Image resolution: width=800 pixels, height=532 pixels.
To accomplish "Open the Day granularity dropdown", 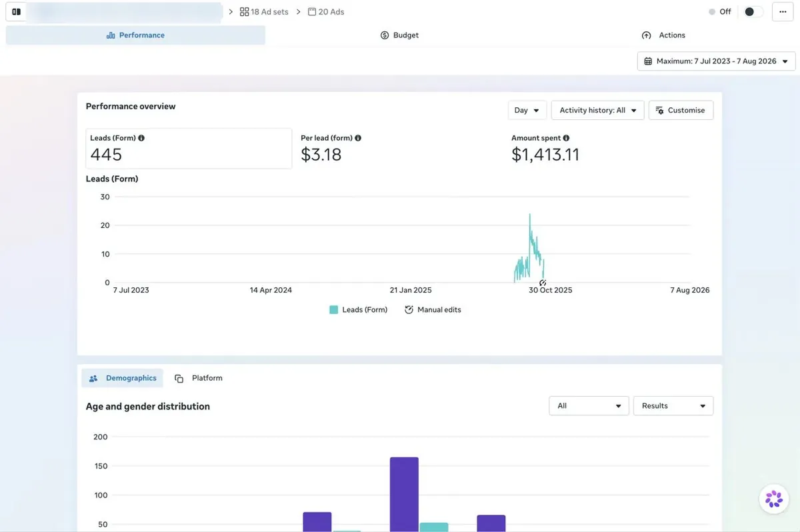I will tap(527, 111).
